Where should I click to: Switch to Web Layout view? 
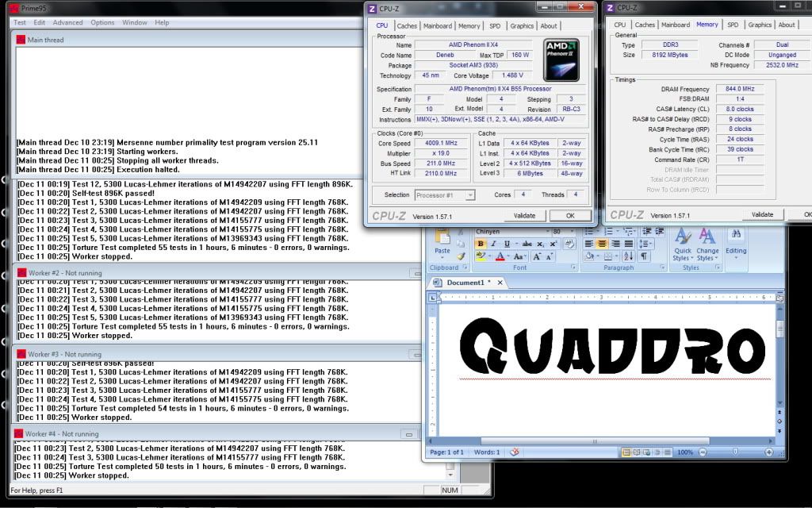coord(647,452)
